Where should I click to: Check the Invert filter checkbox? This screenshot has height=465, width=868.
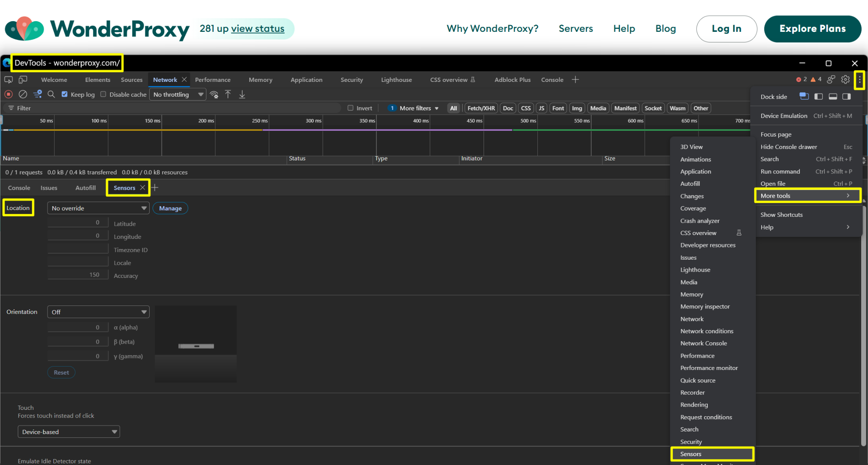351,108
